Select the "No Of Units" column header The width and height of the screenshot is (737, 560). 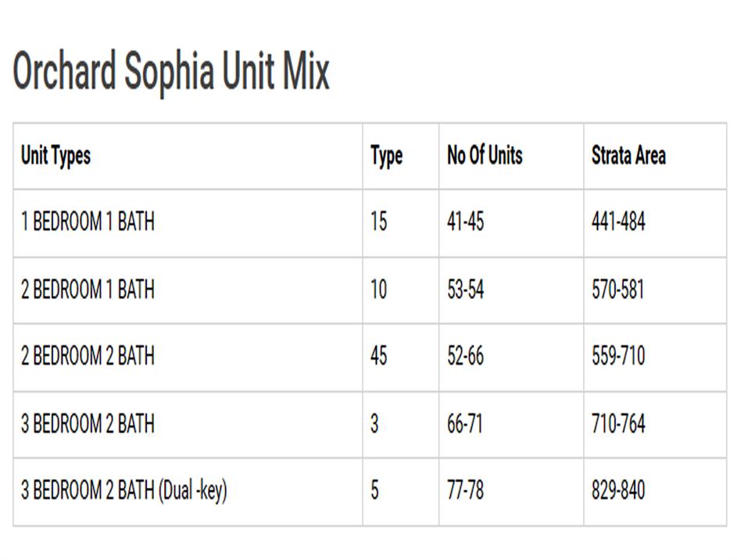484,155
